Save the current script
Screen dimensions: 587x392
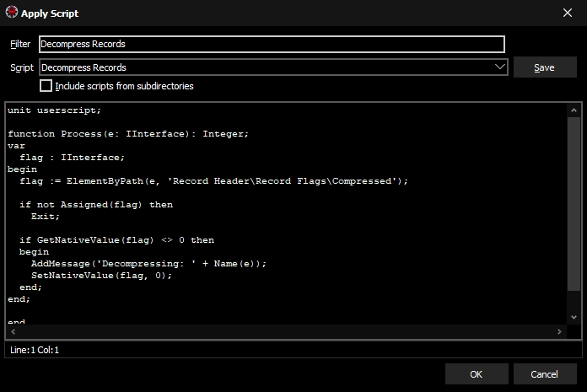(x=544, y=67)
